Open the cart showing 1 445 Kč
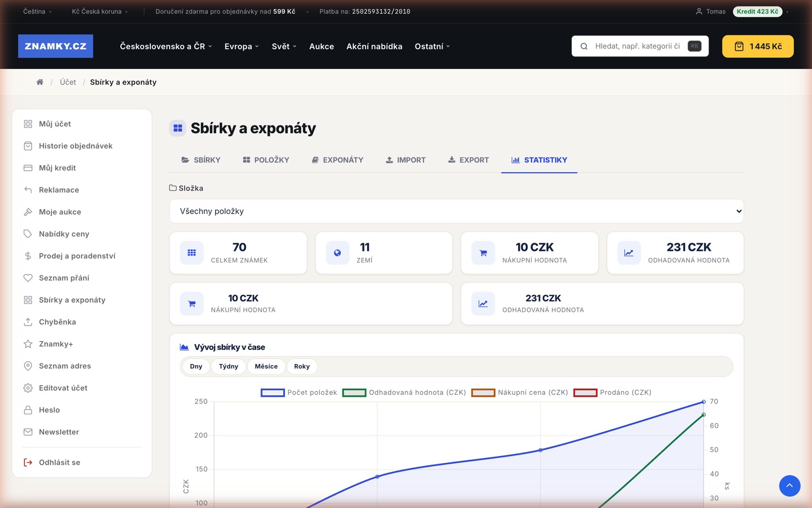The image size is (812, 508). click(x=758, y=46)
